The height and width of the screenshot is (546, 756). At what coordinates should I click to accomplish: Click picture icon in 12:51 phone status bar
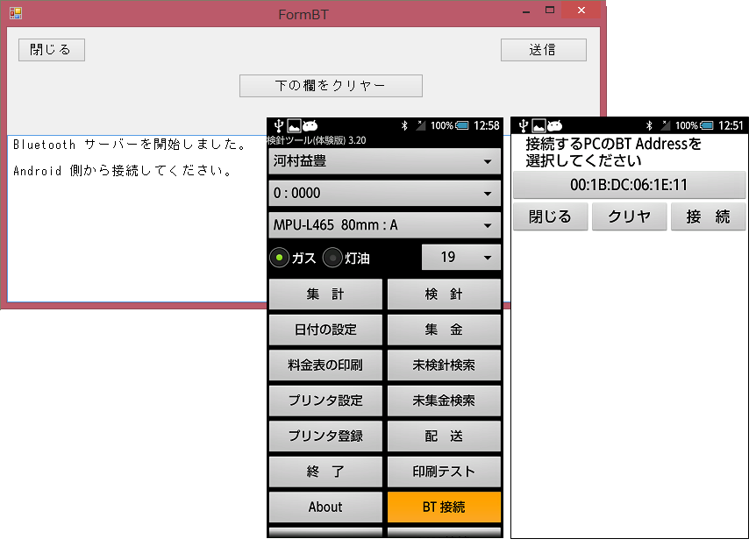538,126
